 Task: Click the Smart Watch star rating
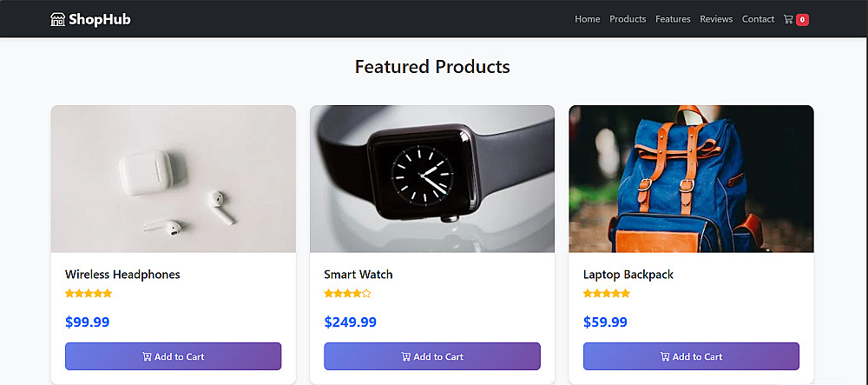coord(347,294)
